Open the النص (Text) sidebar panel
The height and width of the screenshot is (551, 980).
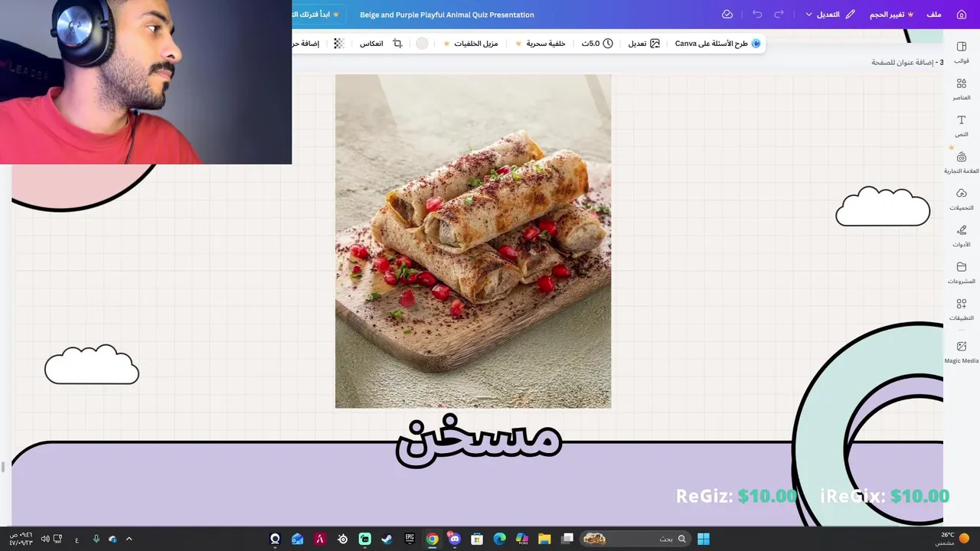click(962, 126)
